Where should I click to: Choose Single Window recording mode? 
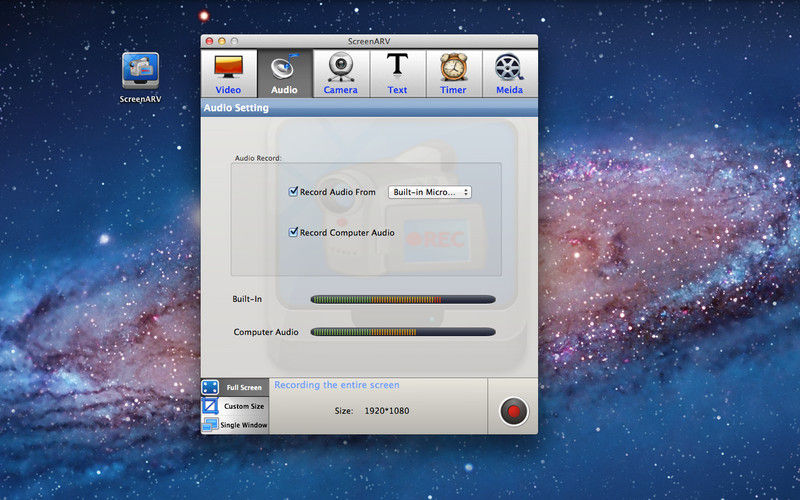pyautogui.click(x=235, y=425)
